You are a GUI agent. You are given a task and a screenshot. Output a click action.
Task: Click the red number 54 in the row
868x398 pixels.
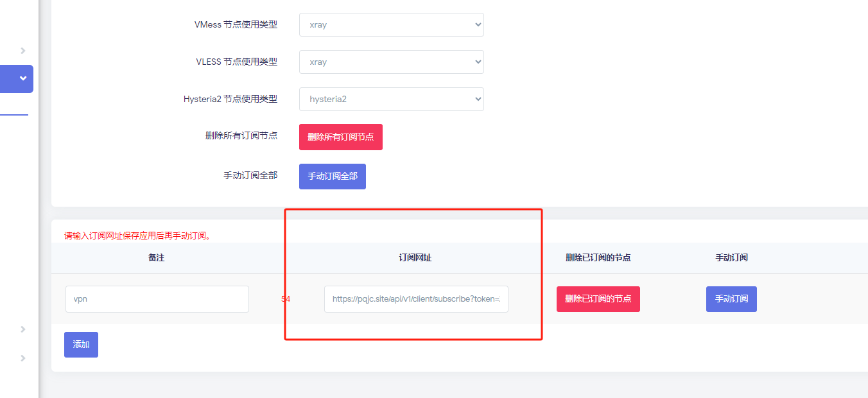[x=286, y=299]
